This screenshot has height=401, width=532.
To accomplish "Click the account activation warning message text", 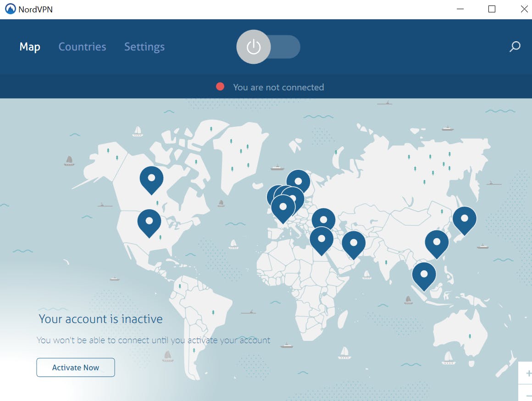I will click(153, 340).
